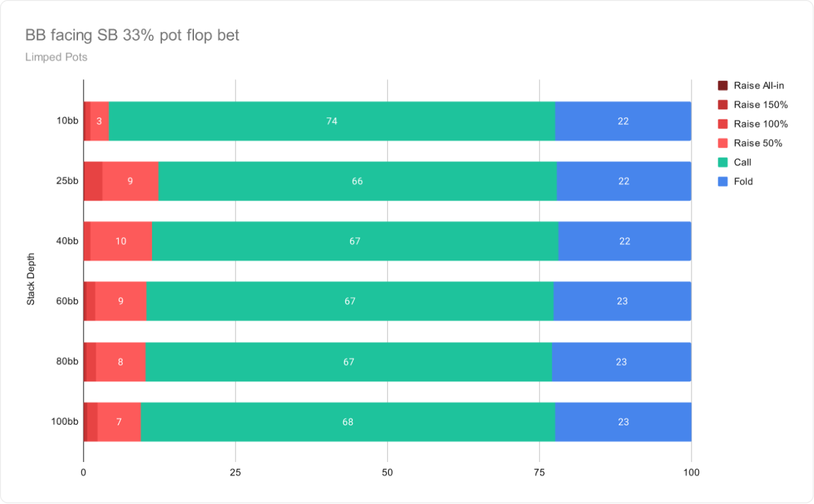The width and height of the screenshot is (814, 504).
Task: Click the 25bb axis category label
Action: 68,181
